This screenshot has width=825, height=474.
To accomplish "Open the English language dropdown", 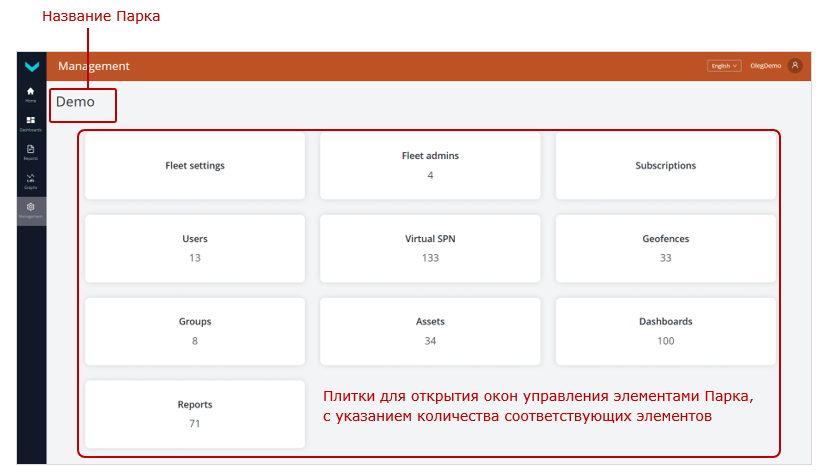I will [724, 66].
